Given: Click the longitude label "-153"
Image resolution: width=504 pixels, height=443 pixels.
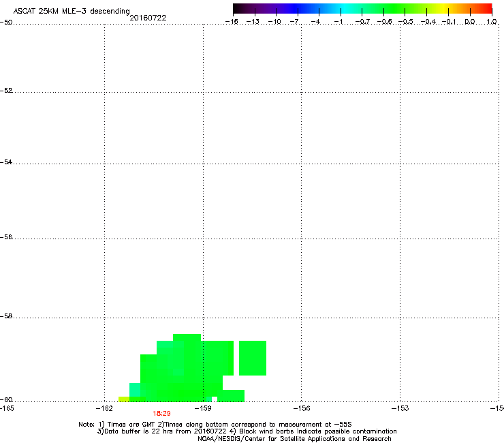Looking at the screenshot, I should 400,408.
